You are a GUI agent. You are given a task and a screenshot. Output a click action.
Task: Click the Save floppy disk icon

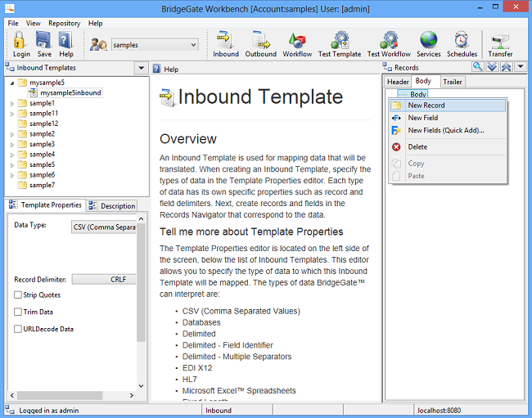[x=43, y=40]
